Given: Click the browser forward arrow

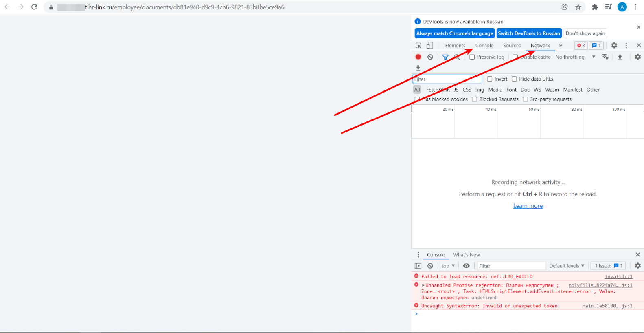Looking at the screenshot, I should [x=21, y=7].
